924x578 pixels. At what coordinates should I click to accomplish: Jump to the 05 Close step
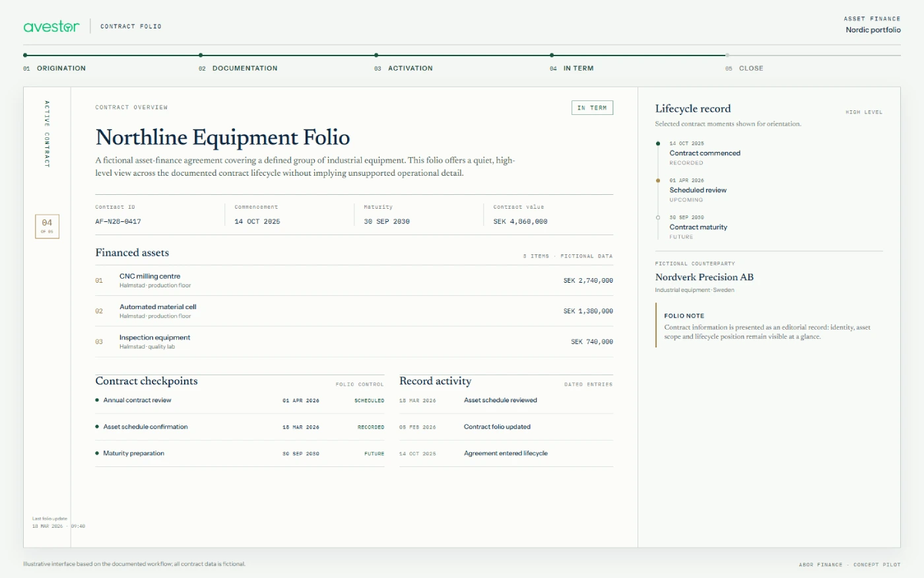(x=744, y=68)
